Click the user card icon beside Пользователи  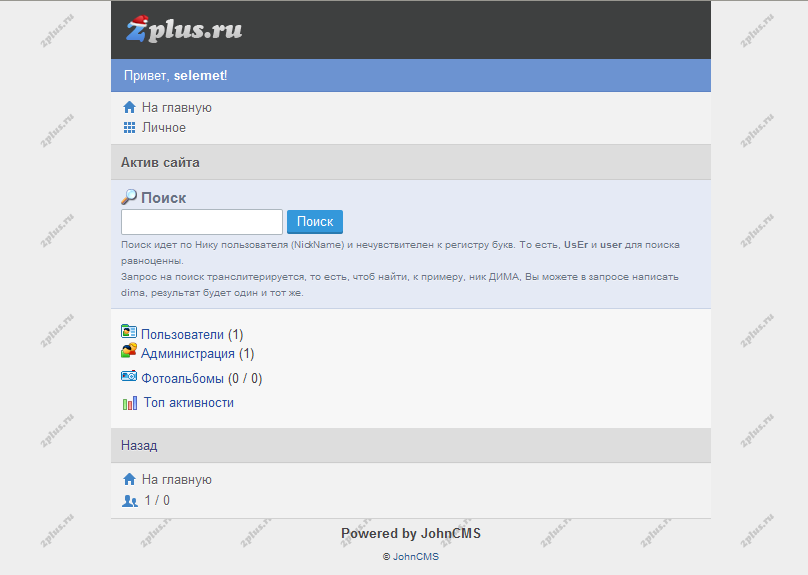(129, 331)
